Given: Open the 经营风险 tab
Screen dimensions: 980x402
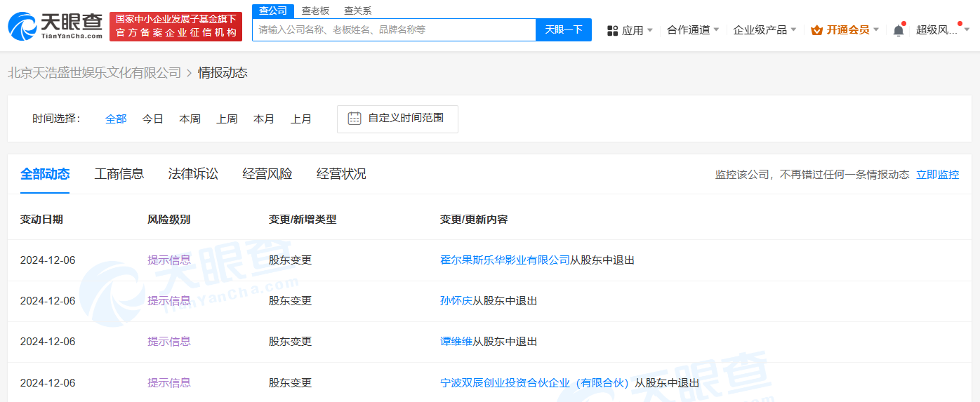Looking at the screenshot, I should 267,174.
